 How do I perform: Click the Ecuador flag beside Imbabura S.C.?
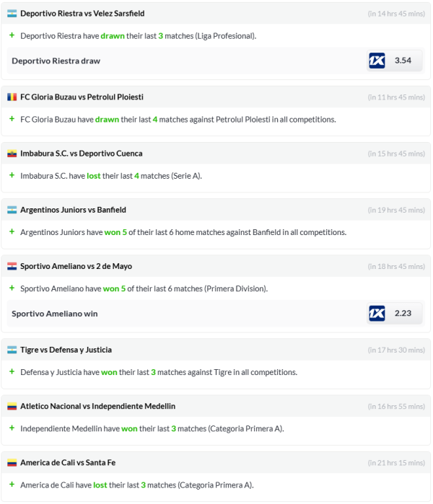coord(12,154)
